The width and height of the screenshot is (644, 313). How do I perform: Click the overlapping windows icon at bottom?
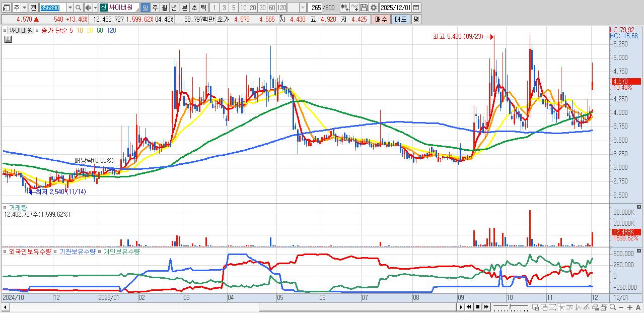point(544,307)
